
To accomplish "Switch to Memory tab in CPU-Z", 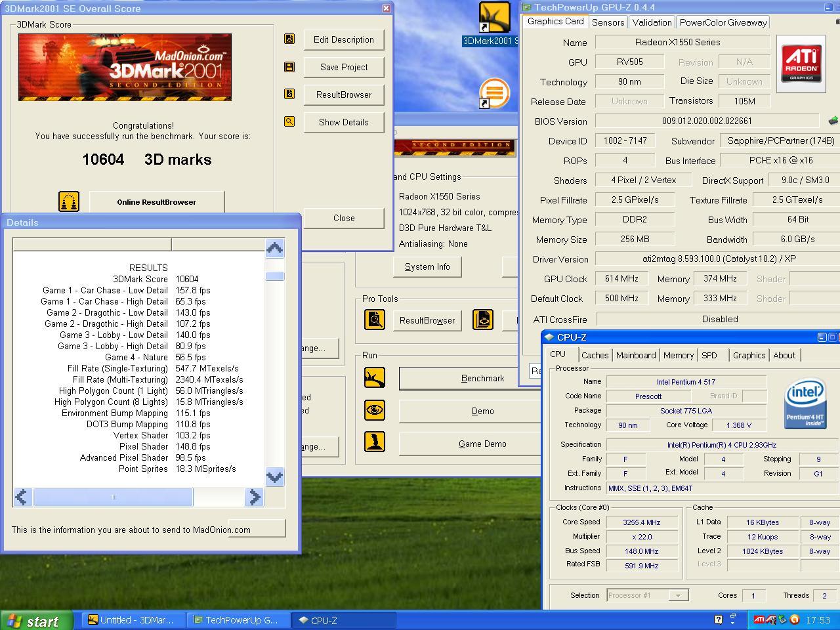I will point(678,355).
